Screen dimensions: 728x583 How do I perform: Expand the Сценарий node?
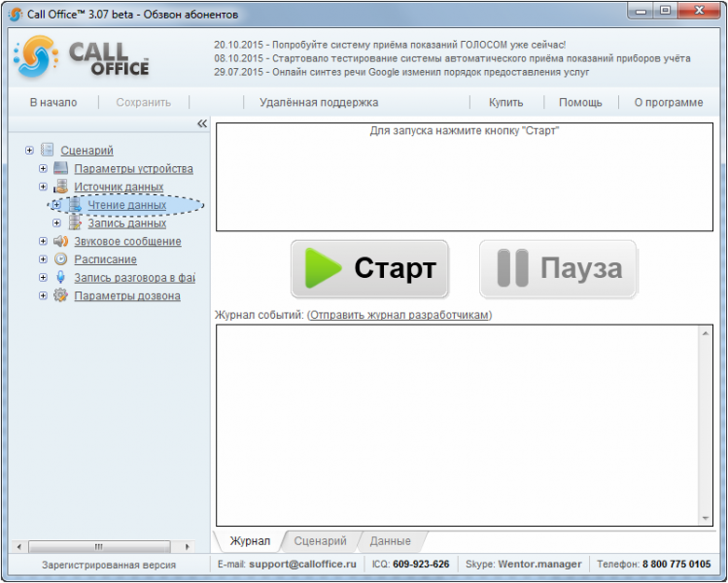click(x=29, y=151)
